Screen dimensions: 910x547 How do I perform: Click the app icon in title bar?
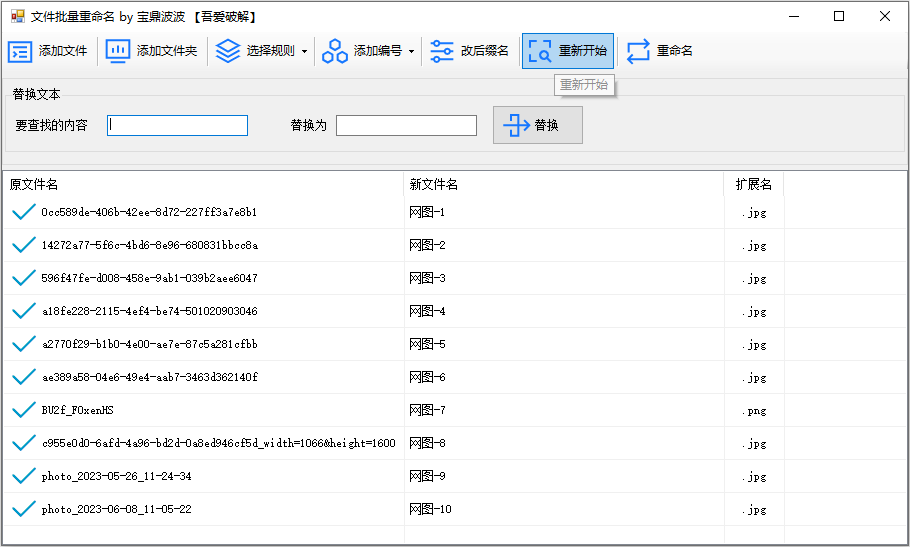[x=17, y=16]
